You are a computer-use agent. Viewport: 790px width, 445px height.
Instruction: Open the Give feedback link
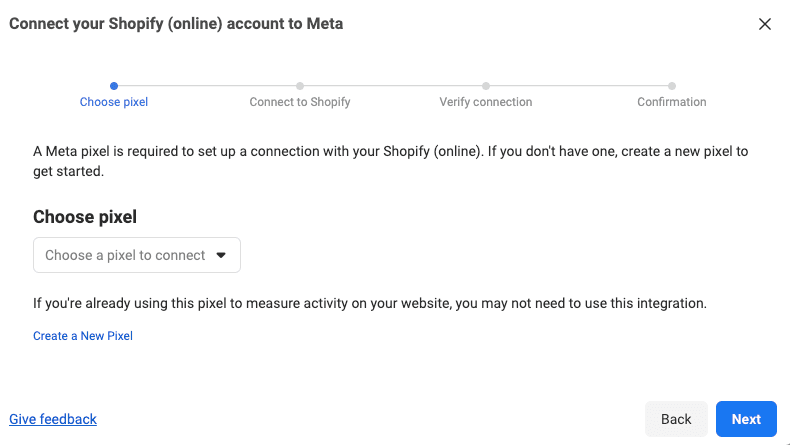click(x=53, y=419)
